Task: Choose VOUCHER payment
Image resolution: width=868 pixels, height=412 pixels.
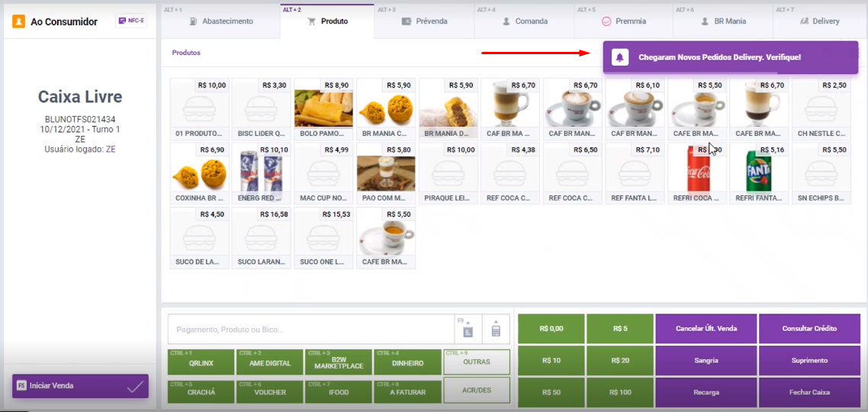Action: pyautogui.click(x=269, y=391)
